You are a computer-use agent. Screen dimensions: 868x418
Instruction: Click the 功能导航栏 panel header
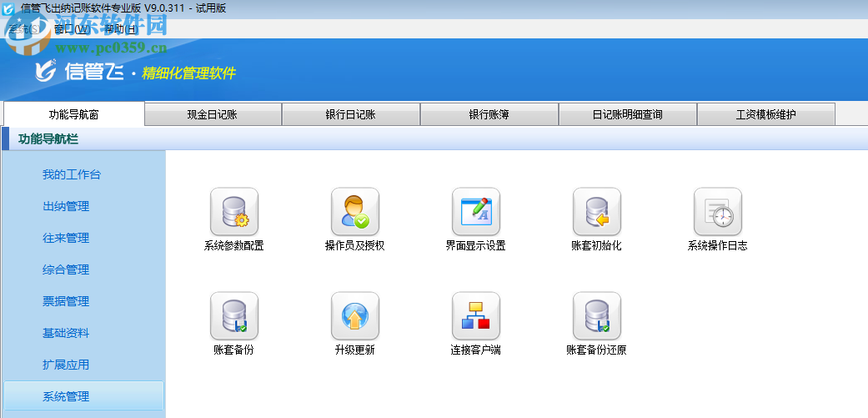point(434,139)
